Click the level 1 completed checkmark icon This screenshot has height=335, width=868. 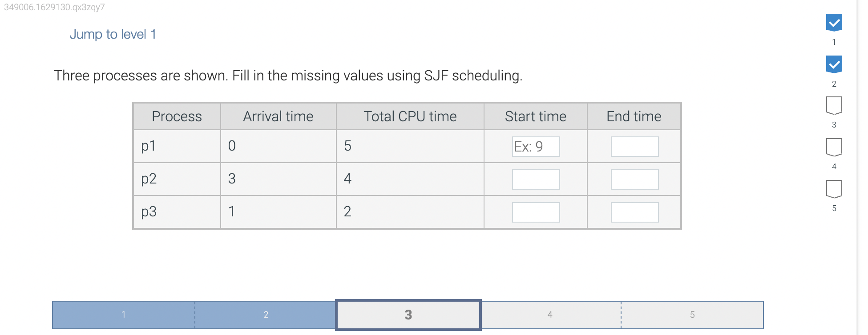coord(834,22)
